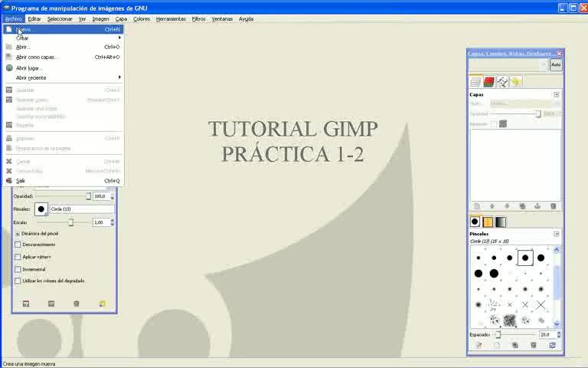Click the brushes list scrollbar down arrow
This screenshot has height=368, width=588.
click(x=556, y=324)
